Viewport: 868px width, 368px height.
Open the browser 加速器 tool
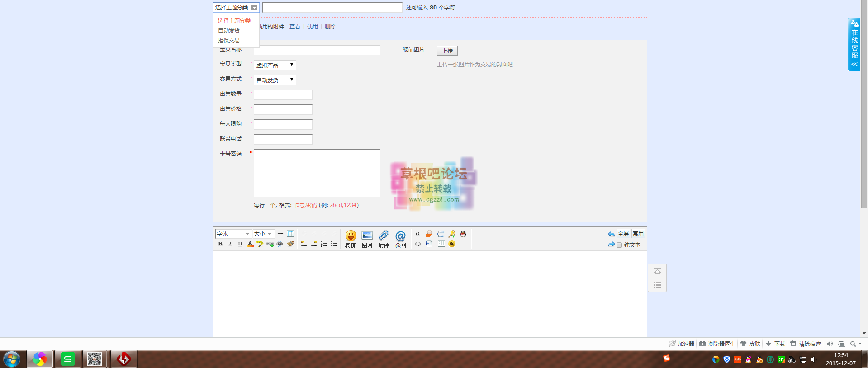coord(682,344)
